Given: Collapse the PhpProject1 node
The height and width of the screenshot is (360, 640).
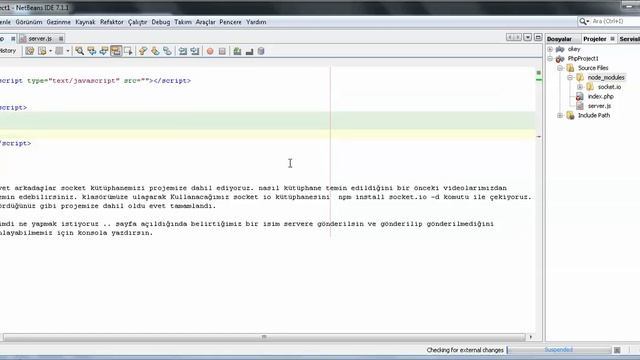Looking at the screenshot, I should [550, 58].
